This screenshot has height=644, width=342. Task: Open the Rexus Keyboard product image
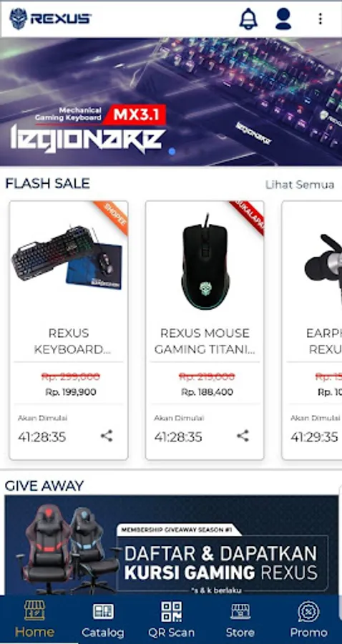(69, 258)
